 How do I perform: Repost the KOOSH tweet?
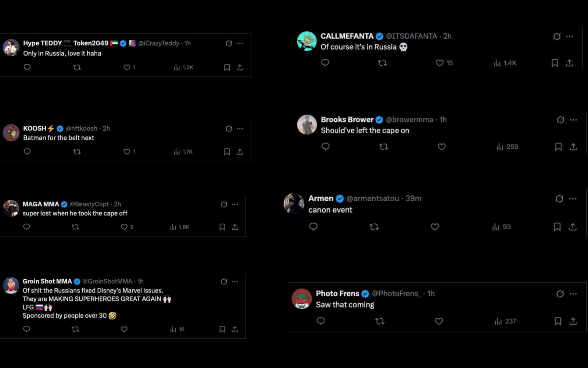[77, 152]
